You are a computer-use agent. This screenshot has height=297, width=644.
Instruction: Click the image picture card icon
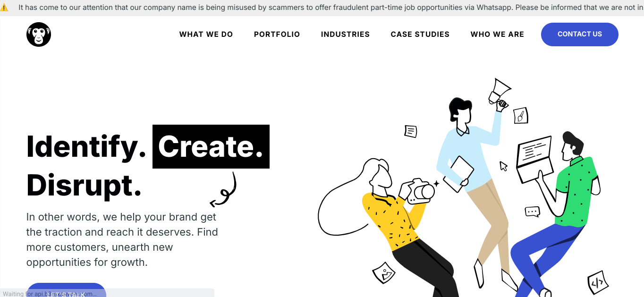coord(384,272)
